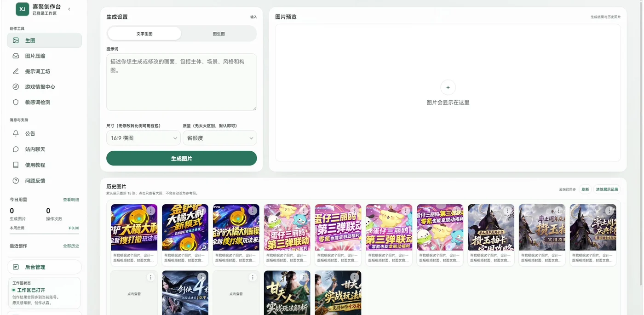Click the XJ logo of 喜聚创作台

click(x=22, y=9)
